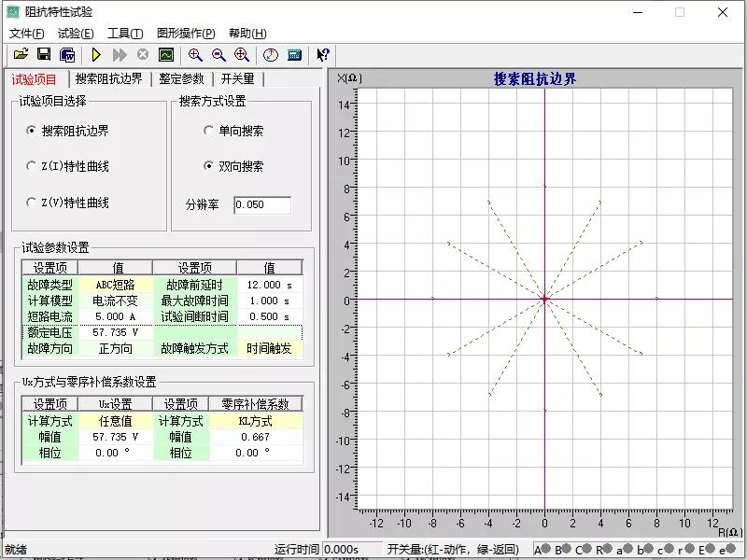This screenshot has height=560, width=747.
Task: Choose 单向搜索 search mode
Action: coord(208,131)
